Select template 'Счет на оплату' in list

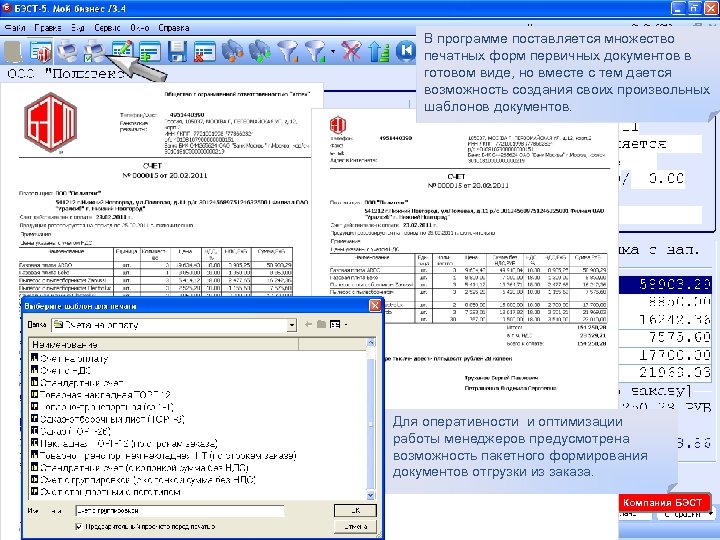coord(74,358)
